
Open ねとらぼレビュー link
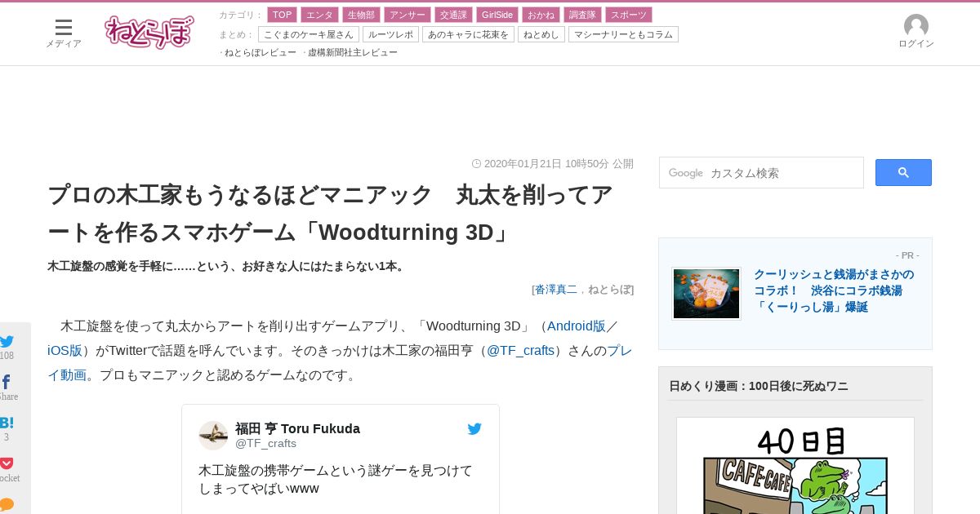point(261,52)
